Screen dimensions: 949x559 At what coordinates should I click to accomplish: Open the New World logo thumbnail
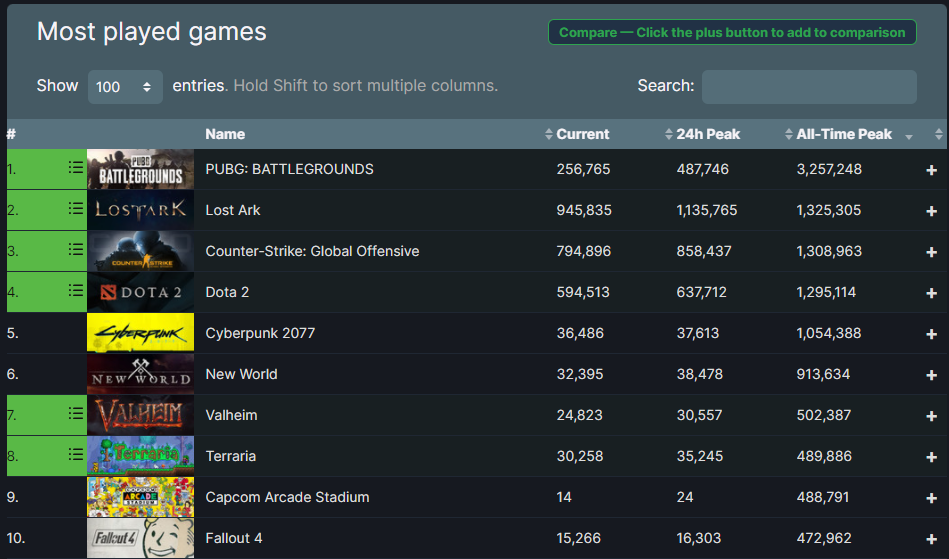tap(140, 374)
